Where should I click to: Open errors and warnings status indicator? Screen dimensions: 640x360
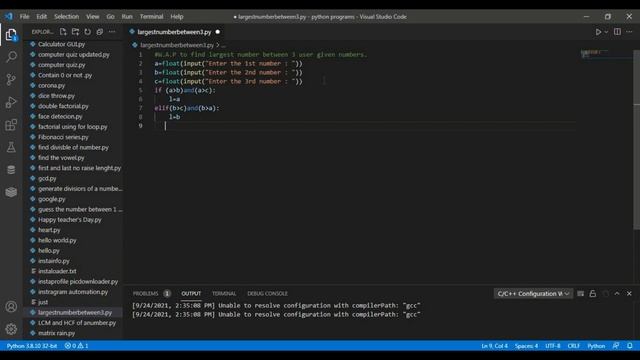[76, 346]
